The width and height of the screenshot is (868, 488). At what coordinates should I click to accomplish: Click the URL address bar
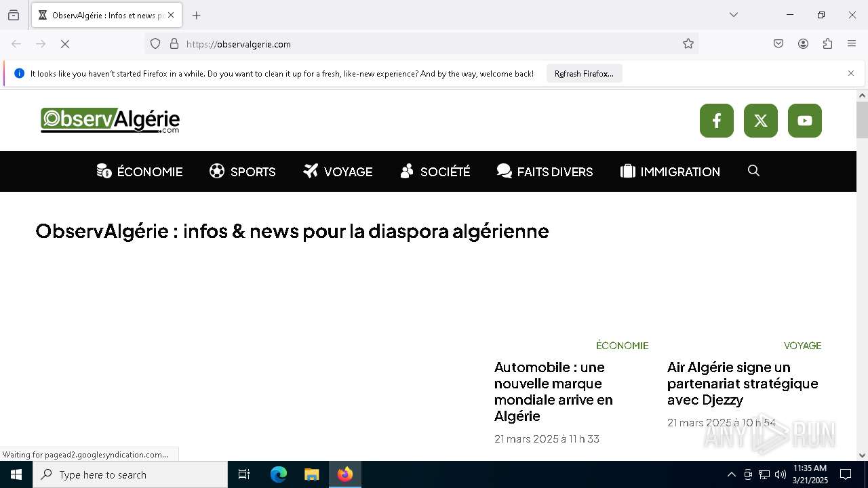tap(420, 44)
